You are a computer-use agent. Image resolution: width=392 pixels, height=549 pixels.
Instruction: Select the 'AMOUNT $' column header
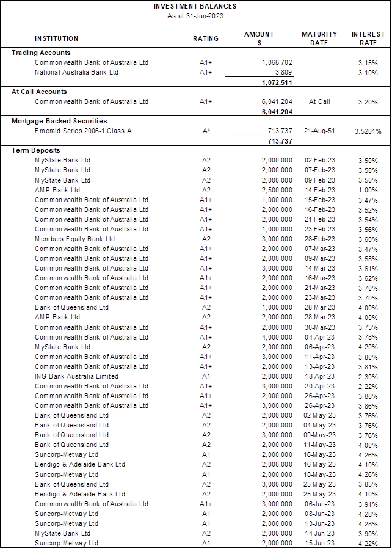click(259, 38)
